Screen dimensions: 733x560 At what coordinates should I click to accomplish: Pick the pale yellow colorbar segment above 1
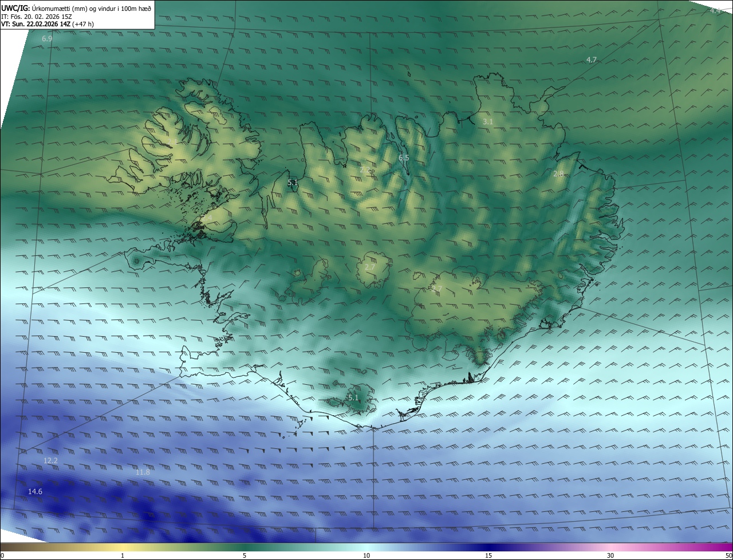tap(123, 547)
